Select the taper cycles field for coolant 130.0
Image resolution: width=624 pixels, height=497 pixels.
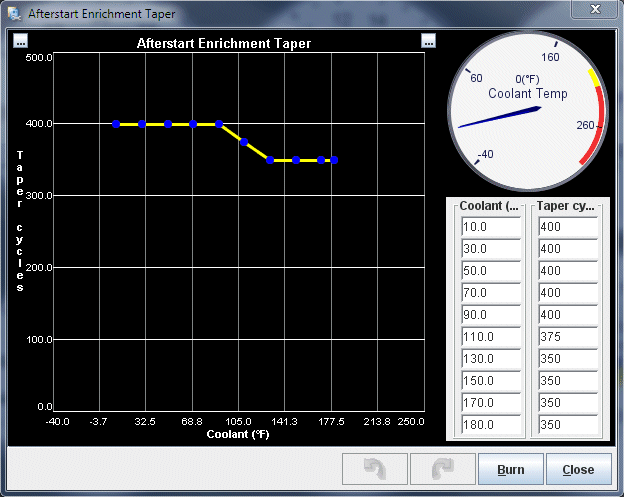pos(568,359)
